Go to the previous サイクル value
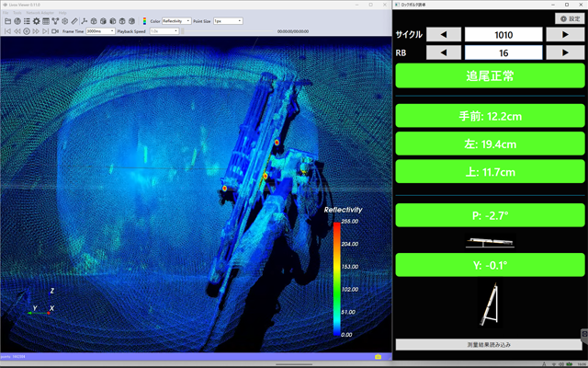Screen dimensions: 588x368 (x=444, y=35)
